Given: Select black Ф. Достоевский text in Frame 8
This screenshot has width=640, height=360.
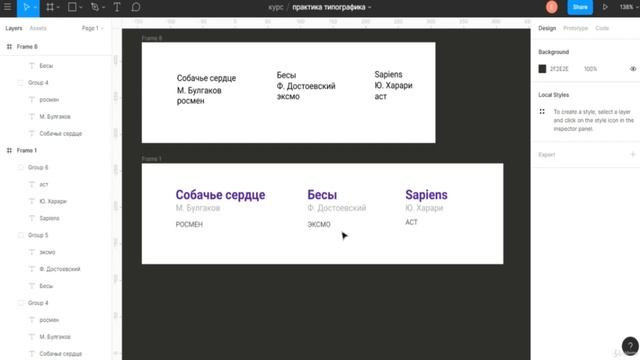Looking at the screenshot, I should pyautogui.click(x=306, y=86).
